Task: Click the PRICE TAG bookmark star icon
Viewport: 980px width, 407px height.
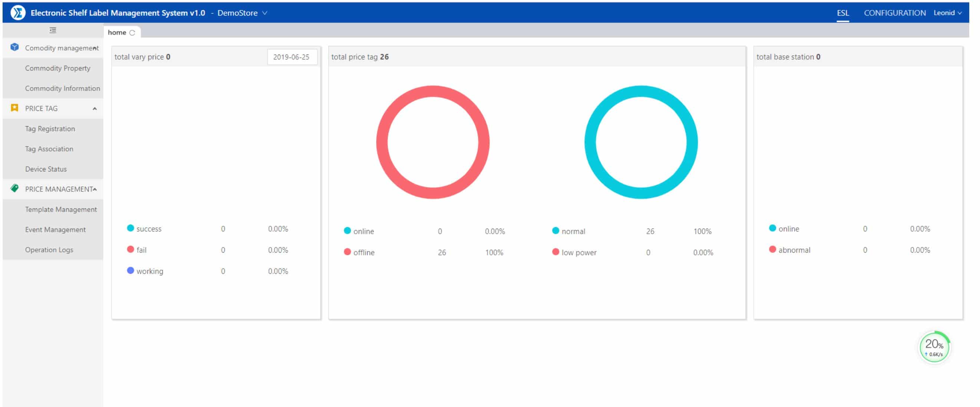Action: coord(14,108)
